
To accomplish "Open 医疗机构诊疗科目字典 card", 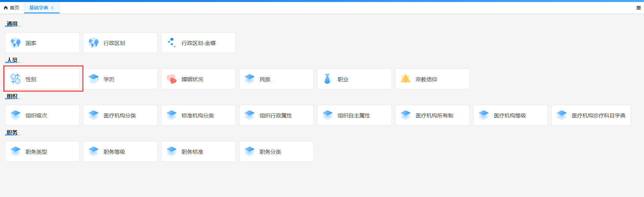I will 591,115.
